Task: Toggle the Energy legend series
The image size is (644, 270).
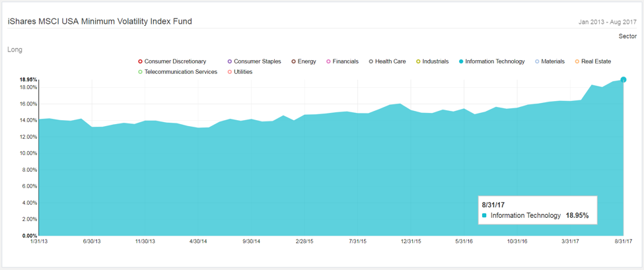Action: pos(304,61)
